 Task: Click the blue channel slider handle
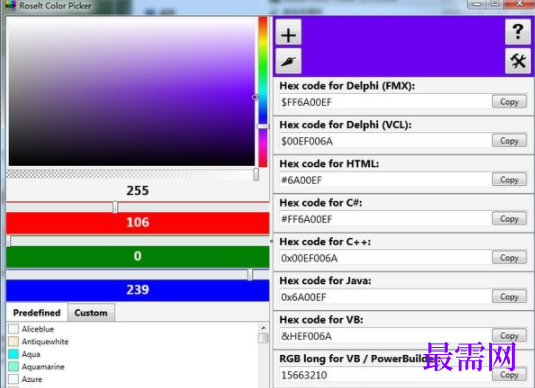tap(250, 274)
